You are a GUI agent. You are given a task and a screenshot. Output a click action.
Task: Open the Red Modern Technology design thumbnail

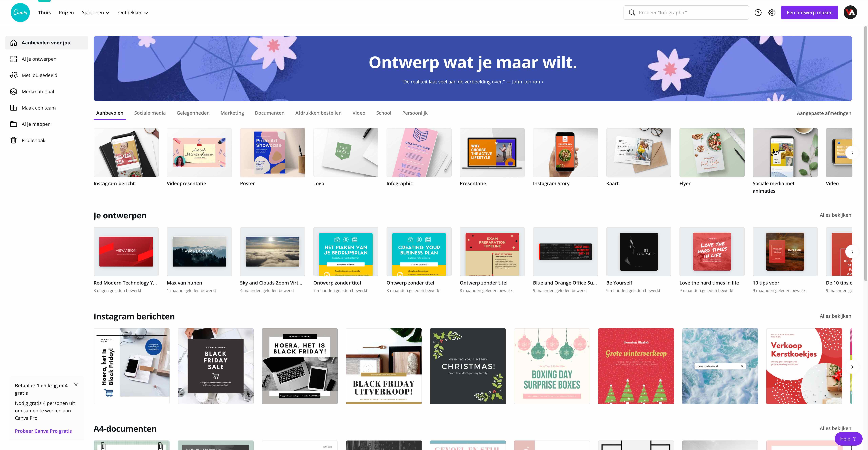coord(126,251)
